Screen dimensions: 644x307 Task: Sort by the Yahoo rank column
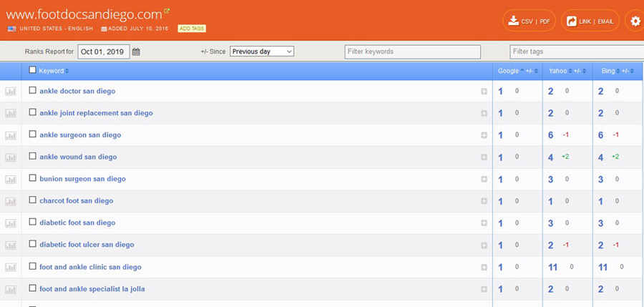[x=558, y=71]
